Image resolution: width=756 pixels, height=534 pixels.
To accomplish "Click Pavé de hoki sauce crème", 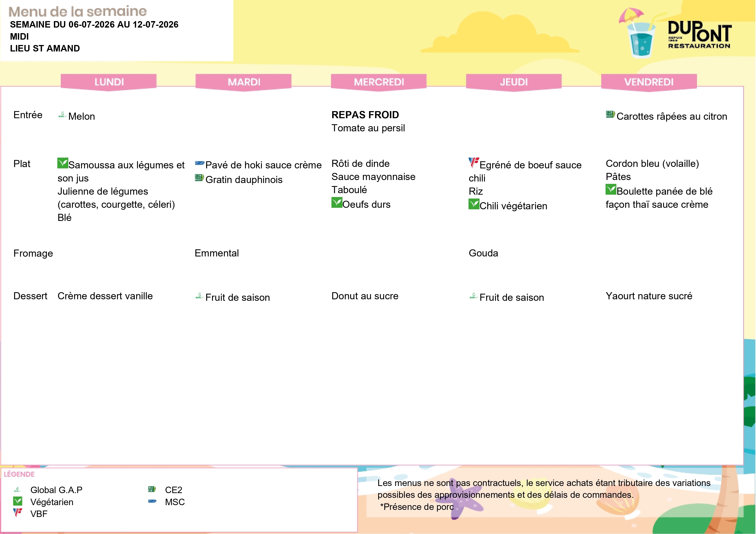I will tap(263, 165).
